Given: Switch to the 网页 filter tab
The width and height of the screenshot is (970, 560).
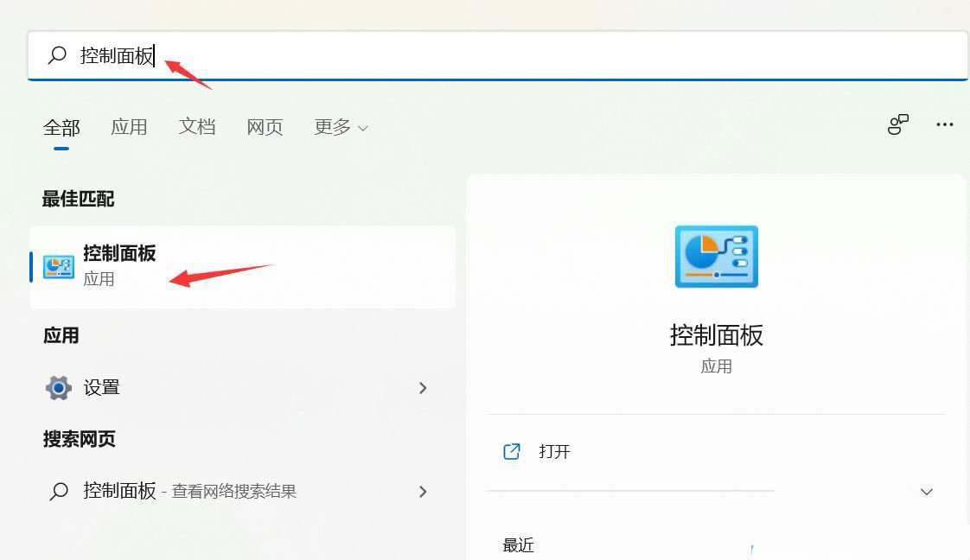Looking at the screenshot, I should click(x=265, y=126).
